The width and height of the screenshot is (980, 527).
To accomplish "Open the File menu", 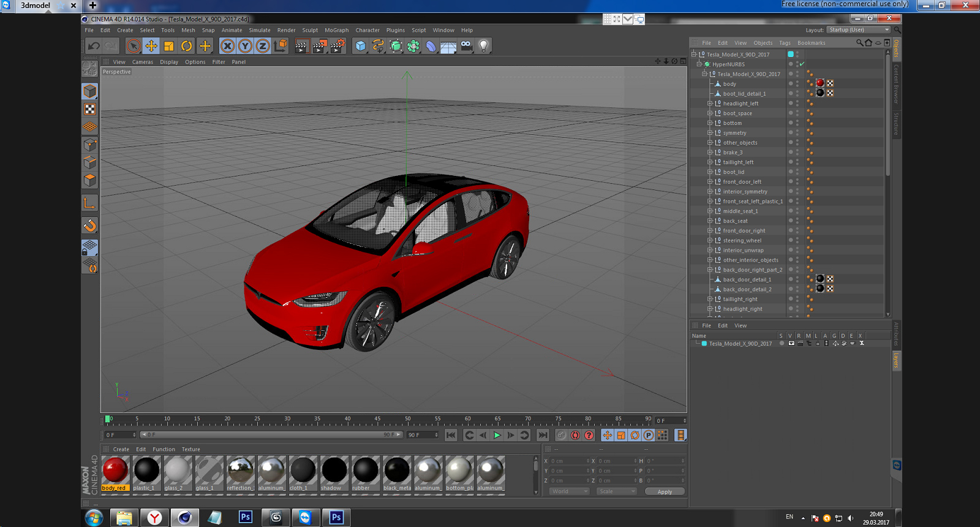I will [x=89, y=30].
